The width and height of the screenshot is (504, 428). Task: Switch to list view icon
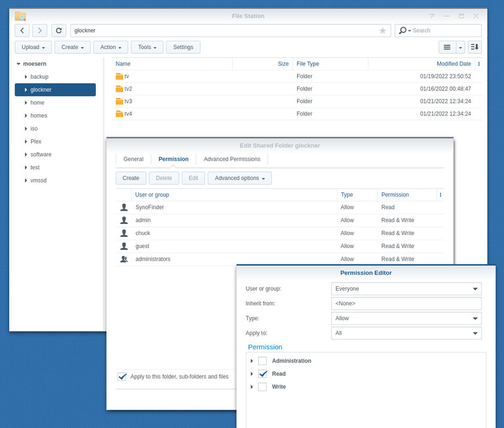[x=447, y=47]
